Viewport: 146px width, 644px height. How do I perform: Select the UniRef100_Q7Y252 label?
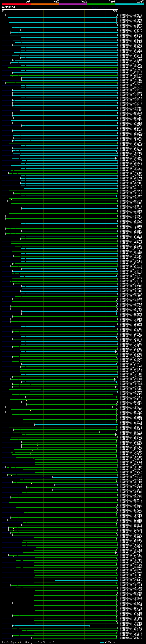coord(131,555)
